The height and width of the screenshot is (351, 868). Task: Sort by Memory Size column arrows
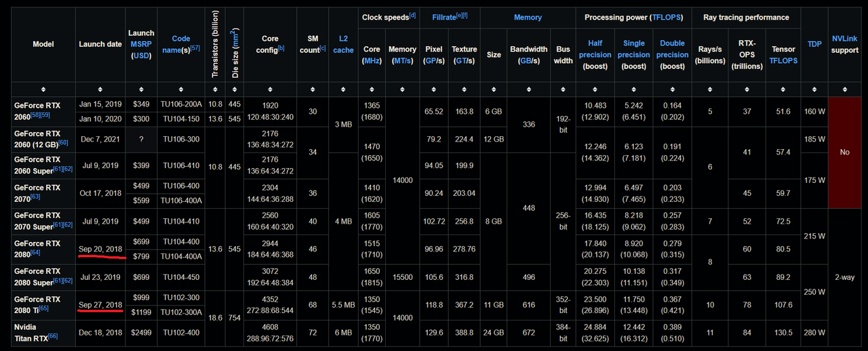[494, 89]
